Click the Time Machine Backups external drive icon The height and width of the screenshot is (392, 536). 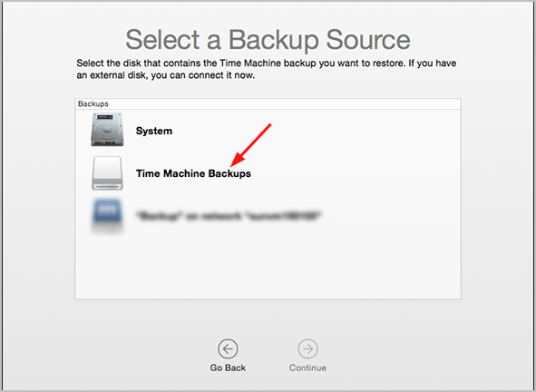click(x=107, y=173)
